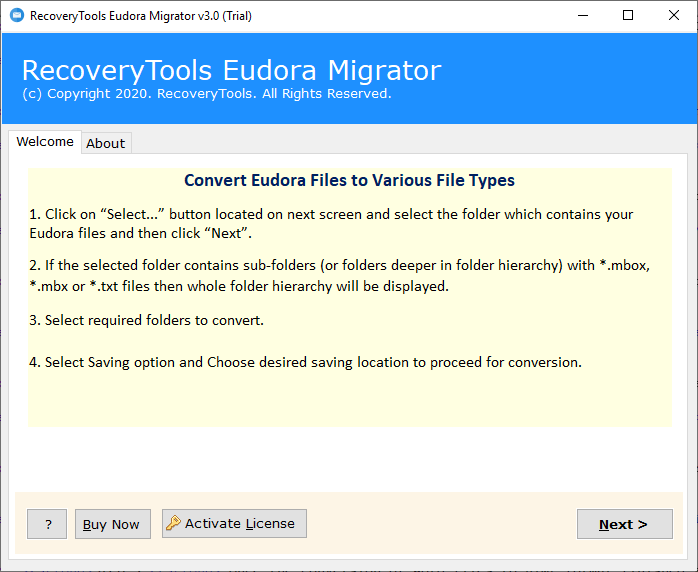This screenshot has height=572, width=698.
Task: Minimize the Eudora Migrator window
Action: click(583, 16)
